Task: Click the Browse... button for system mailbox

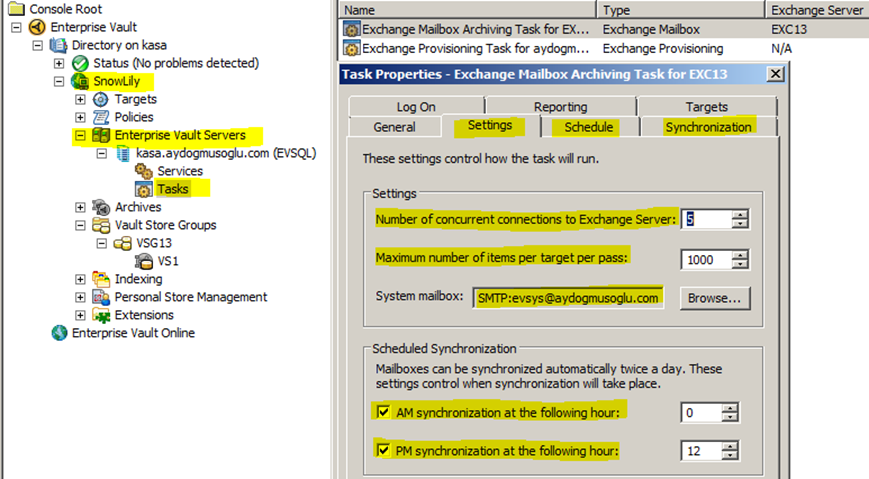Action: [715, 298]
